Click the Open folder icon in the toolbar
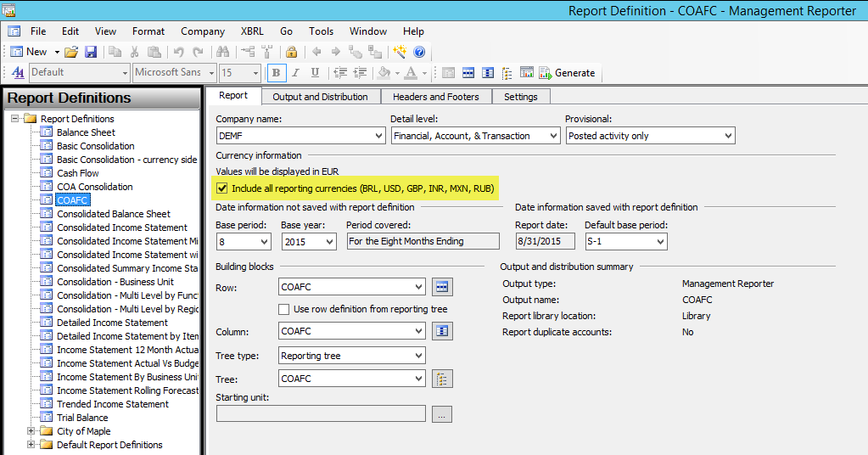 coord(72,52)
